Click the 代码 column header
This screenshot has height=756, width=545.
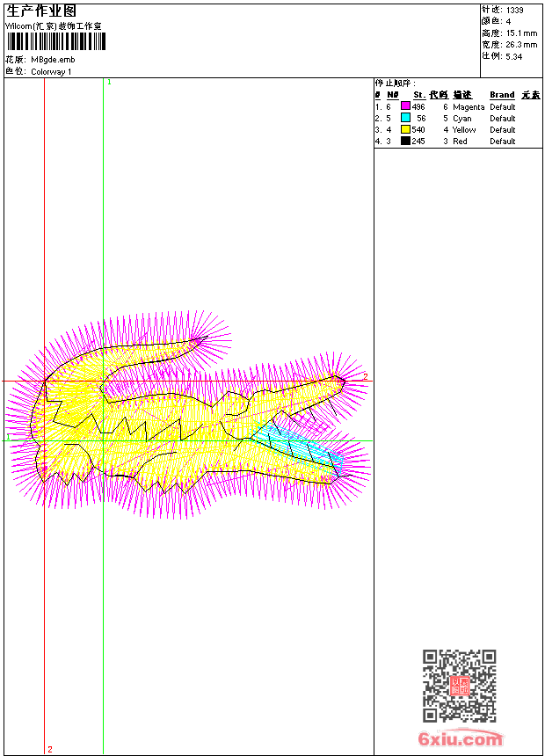point(439,95)
